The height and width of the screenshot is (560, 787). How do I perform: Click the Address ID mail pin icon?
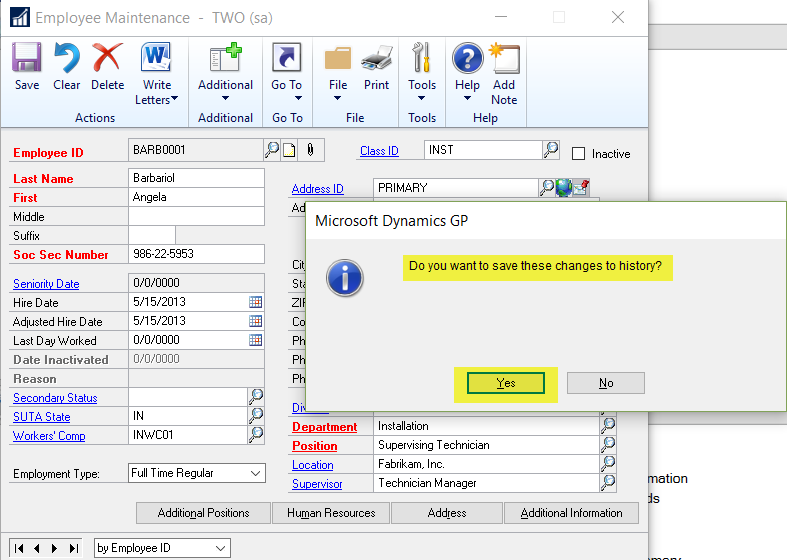(581, 187)
